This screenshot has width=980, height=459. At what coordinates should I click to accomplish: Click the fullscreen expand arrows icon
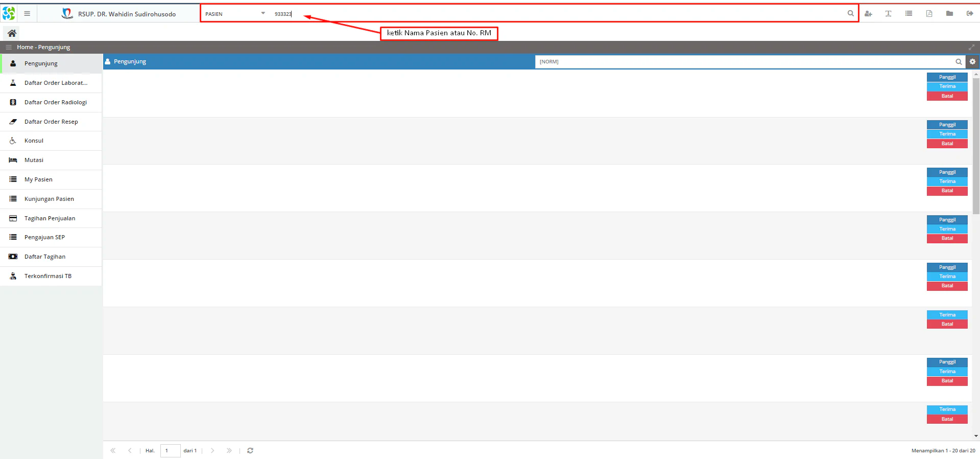coord(971,47)
